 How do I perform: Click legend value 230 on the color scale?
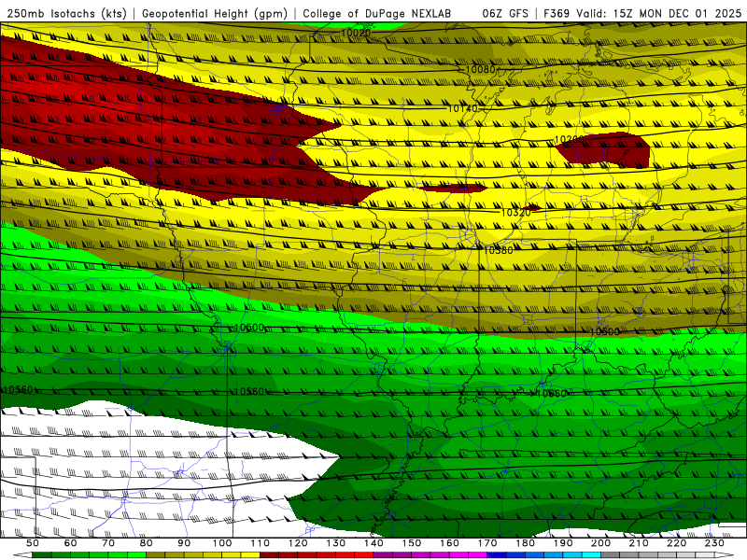click(714, 543)
